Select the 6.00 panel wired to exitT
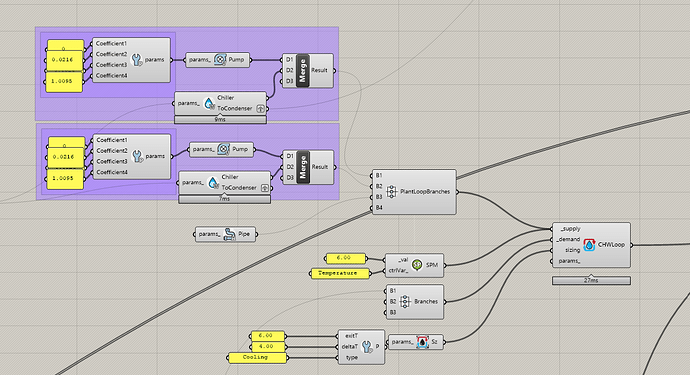690x375 pixels. [268, 336]
